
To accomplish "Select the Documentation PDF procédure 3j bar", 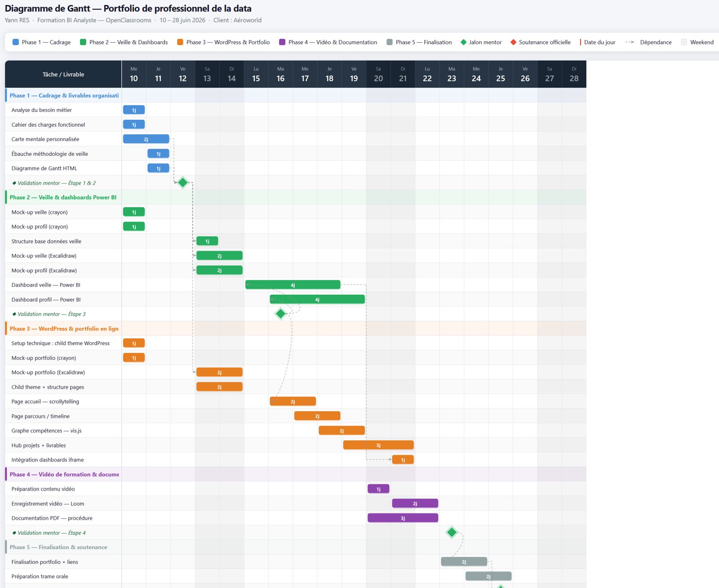I will (x=403, y=518).
